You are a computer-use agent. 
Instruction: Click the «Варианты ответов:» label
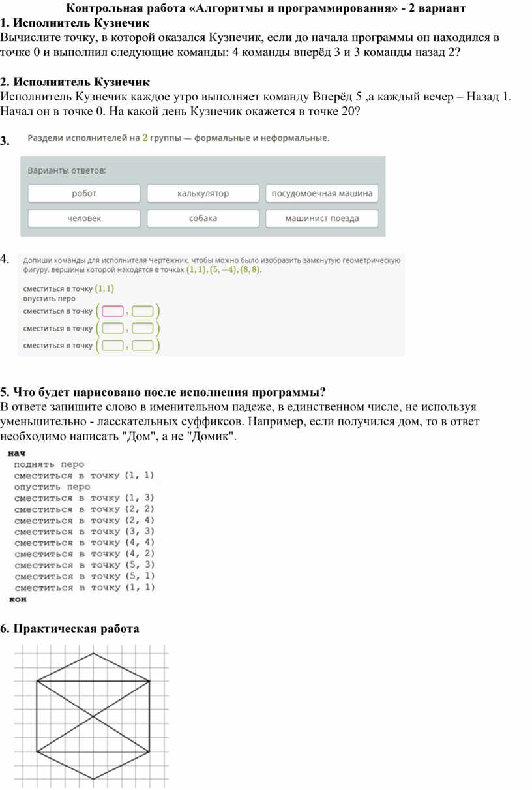pyautogui.click(x=66, y=170)
